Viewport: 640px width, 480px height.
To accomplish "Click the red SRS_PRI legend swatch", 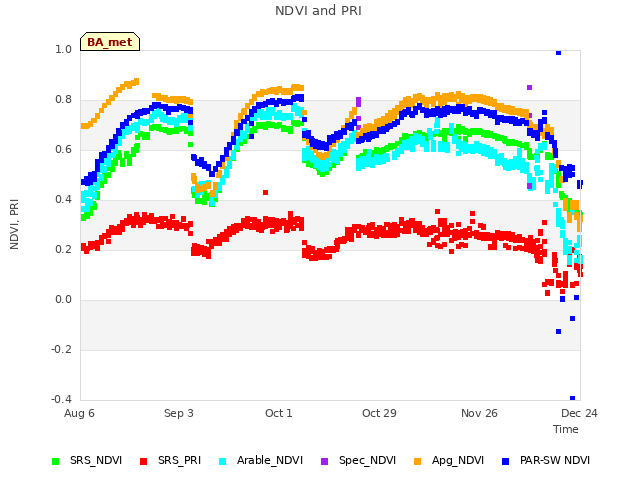I will coord(143,461).
